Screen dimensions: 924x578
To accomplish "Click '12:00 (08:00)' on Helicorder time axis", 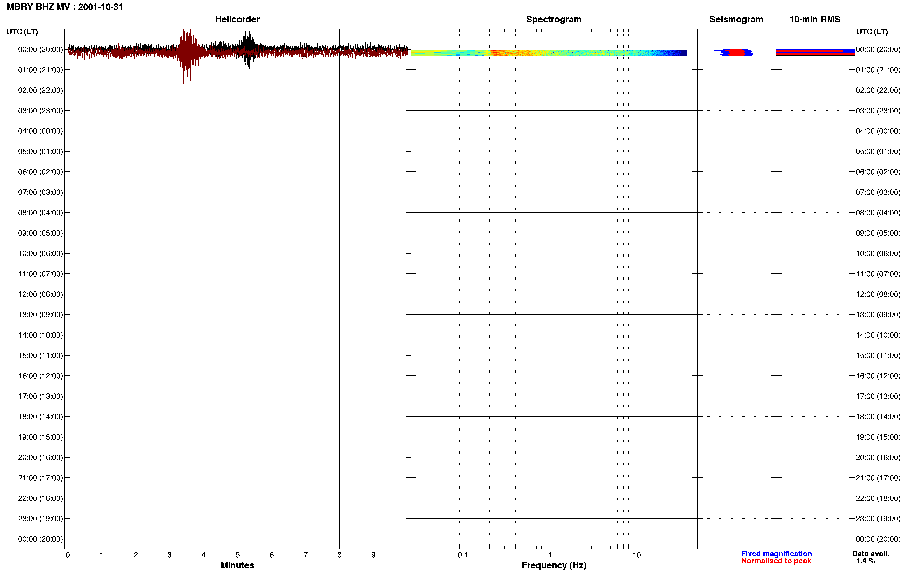I will tap(41, 294).
